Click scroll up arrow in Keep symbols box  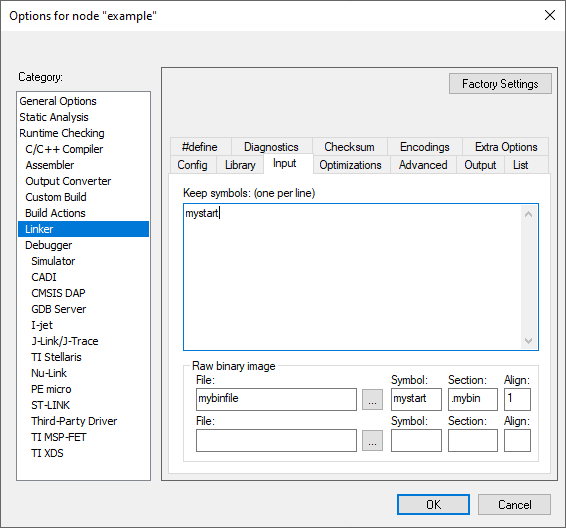point(528,214)
